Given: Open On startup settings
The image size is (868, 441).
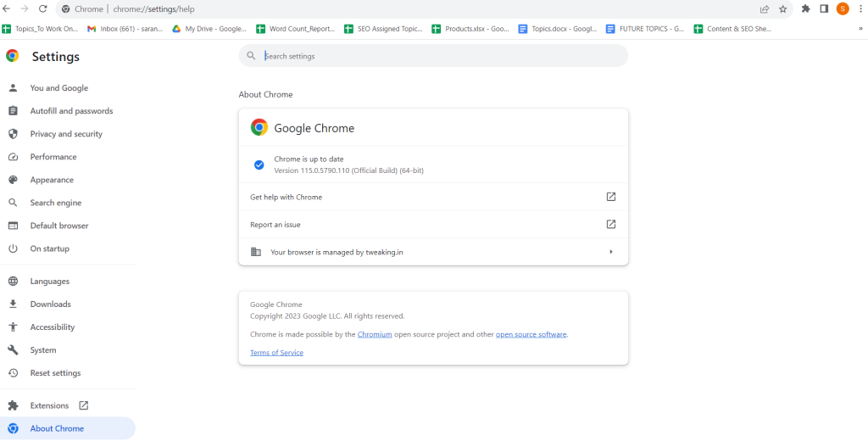Looking at the screenshot, I should [x=50, y=248].
